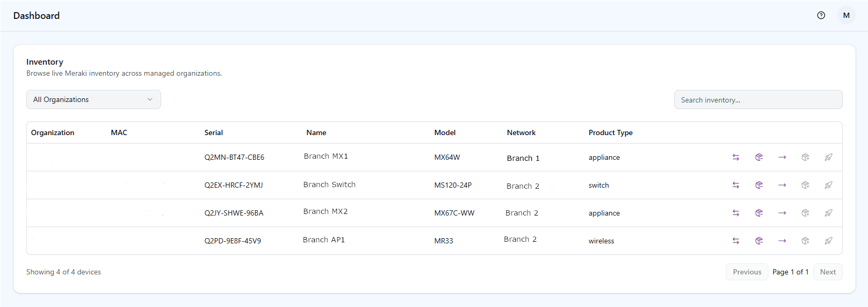Click model MX67C-WW cell
Image resolution: width=868 pixels, height=307 pixels.
tap(454, 213)
